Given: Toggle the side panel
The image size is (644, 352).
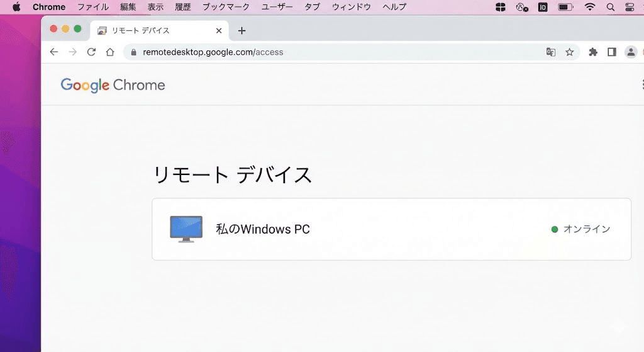Looking at the screenshot, I should tap(612, 52).
